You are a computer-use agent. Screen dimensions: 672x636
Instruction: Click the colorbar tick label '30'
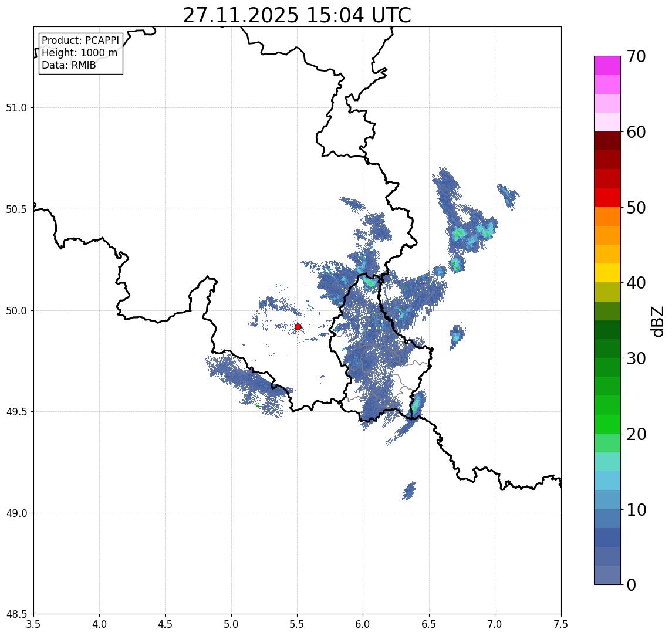coord(636,358)
